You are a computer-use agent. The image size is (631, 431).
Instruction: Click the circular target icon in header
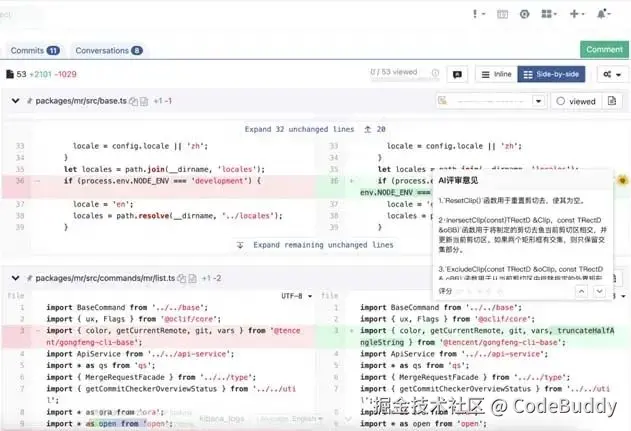(524, 14)
